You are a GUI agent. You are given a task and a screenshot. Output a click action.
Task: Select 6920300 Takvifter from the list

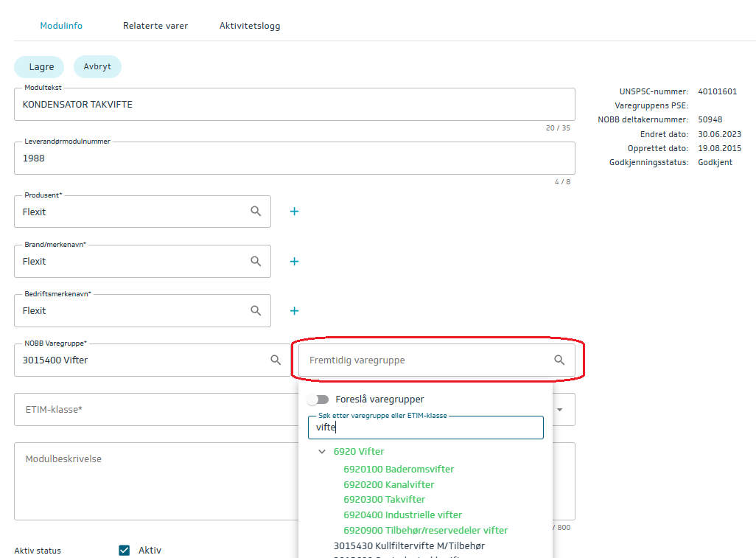384,500
